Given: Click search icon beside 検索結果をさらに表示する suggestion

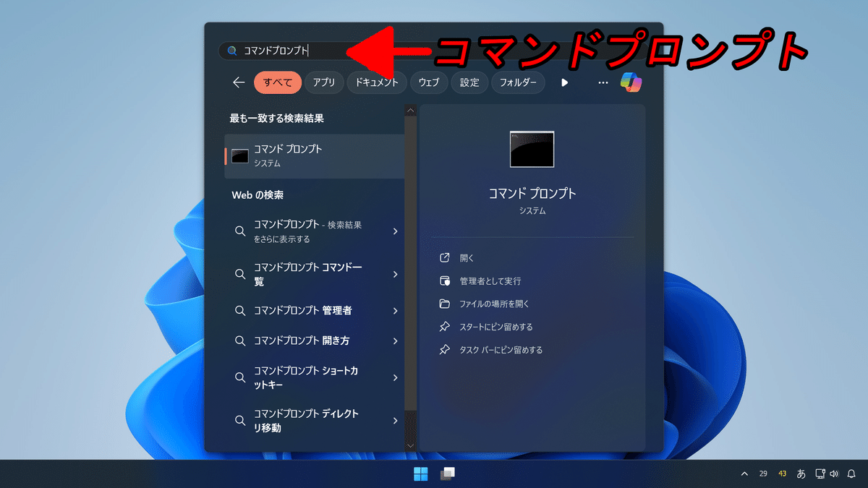Looking at the screenshot, I should [240, 231].
